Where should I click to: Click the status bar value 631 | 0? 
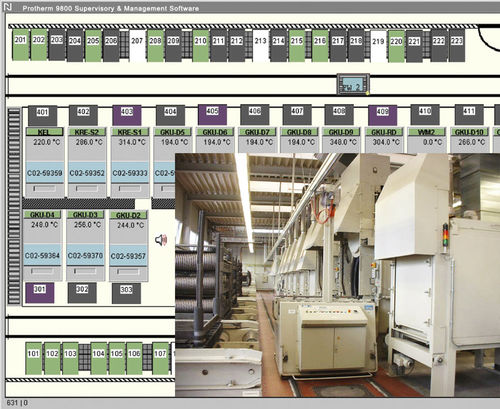[x=17, y=403]
